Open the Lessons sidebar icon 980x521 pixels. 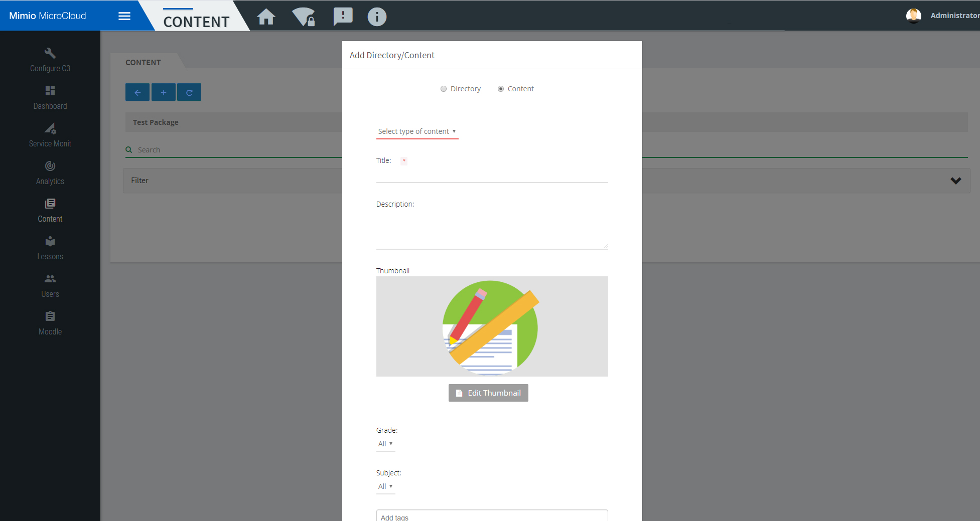(50, 241)
